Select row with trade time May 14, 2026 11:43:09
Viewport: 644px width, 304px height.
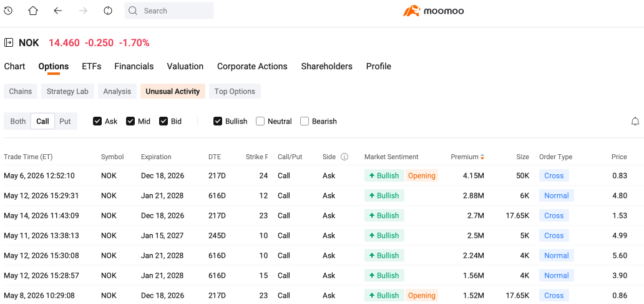coord(322,215)
